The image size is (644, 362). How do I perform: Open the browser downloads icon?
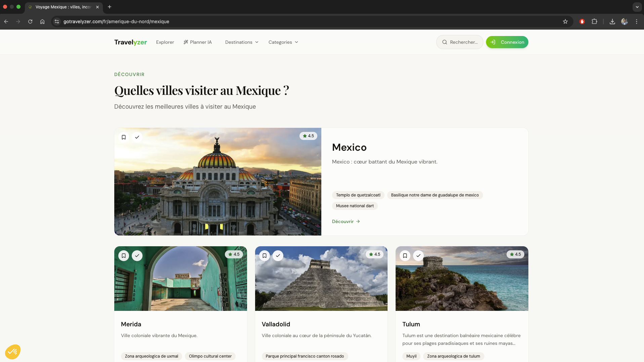click(x=612, y=22)
